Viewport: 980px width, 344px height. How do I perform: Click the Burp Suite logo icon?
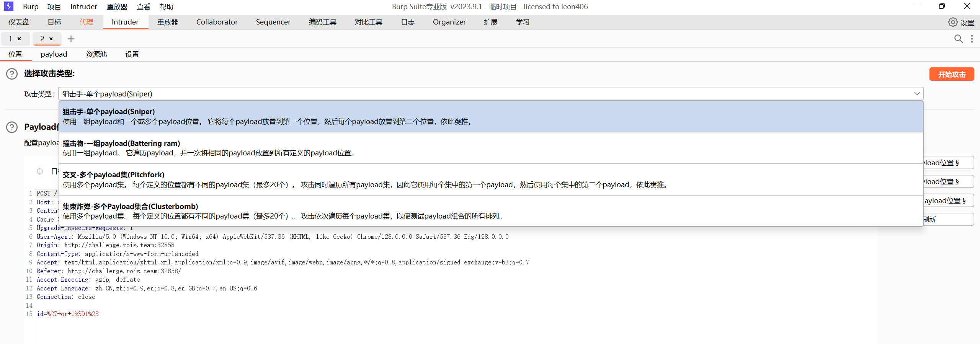pyautogui.click(x=8, y=6)
